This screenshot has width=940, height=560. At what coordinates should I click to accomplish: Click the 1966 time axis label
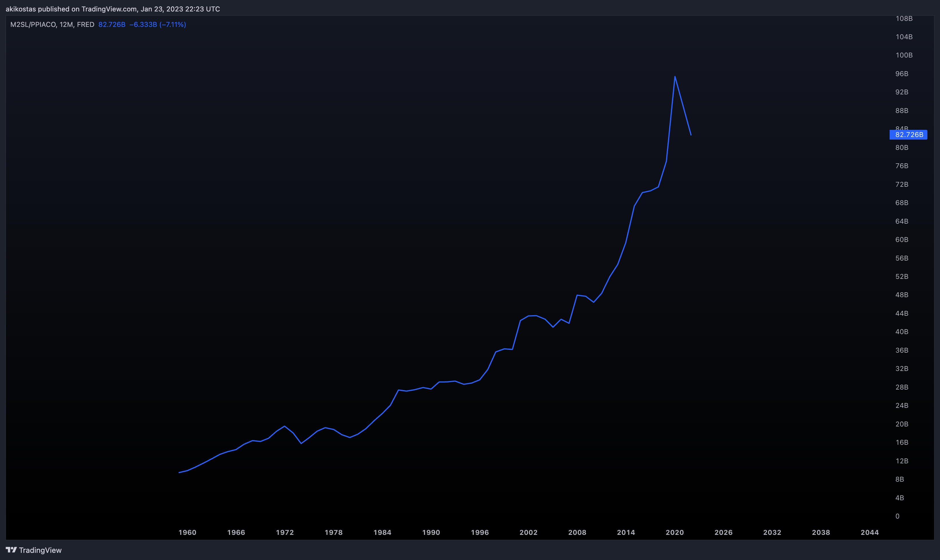pyautogui.click(x=236, y=533)
